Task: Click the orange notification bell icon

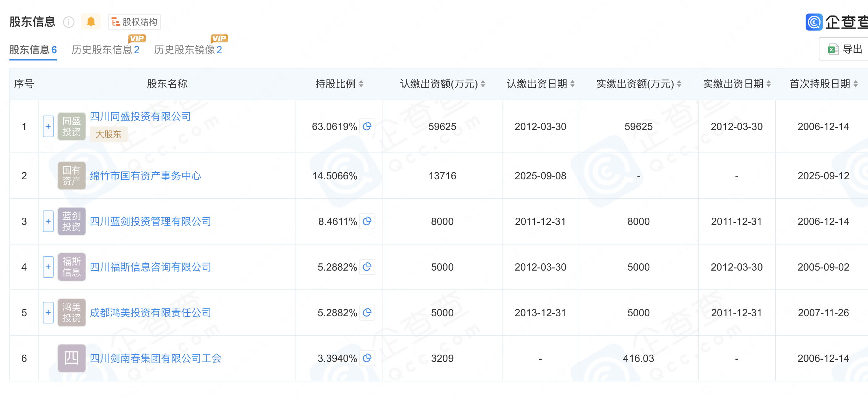Action: 91,22
